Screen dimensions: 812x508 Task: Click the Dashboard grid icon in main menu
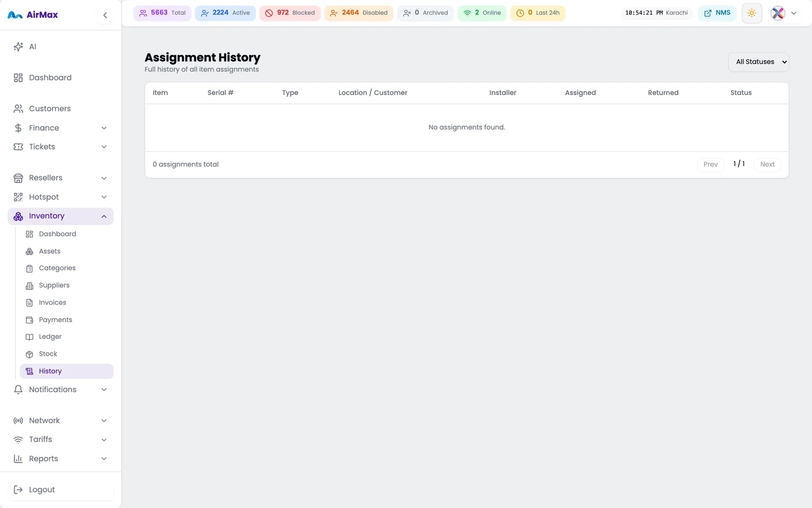click(x=18, y=78)
